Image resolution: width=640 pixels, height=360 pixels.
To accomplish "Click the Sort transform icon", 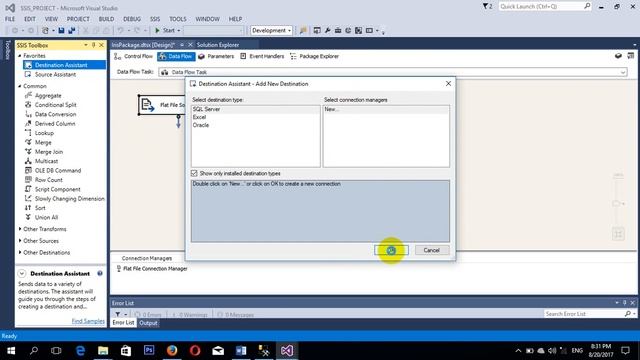I will pos(28,208).
